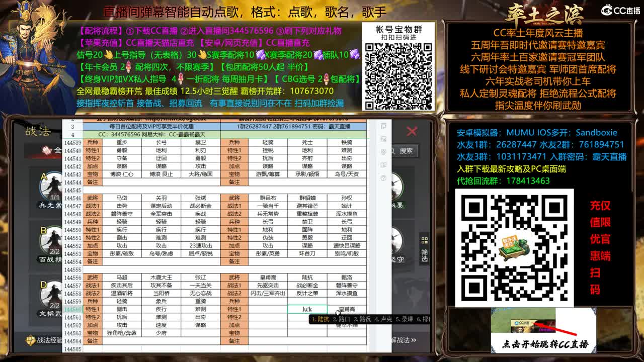Screen dimensions: 644x362
Task: Select the cell 一骑当千
Action: (x=268, y=206)
